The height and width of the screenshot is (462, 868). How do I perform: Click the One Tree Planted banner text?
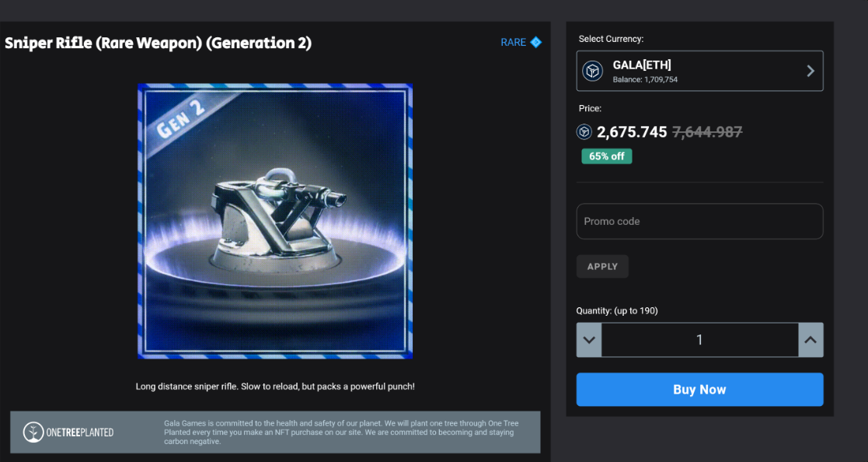click(x=340, y=432)
